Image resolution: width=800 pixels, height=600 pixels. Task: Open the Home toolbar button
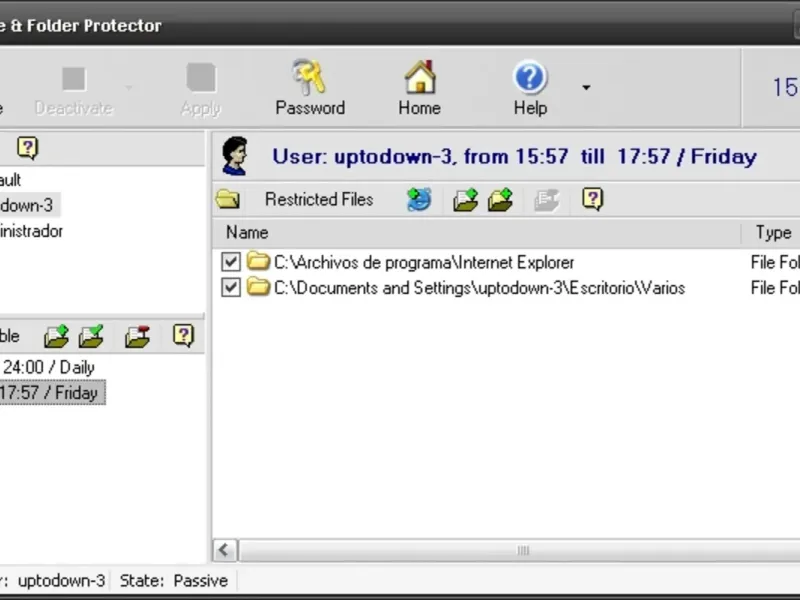[x=419, y=88]
